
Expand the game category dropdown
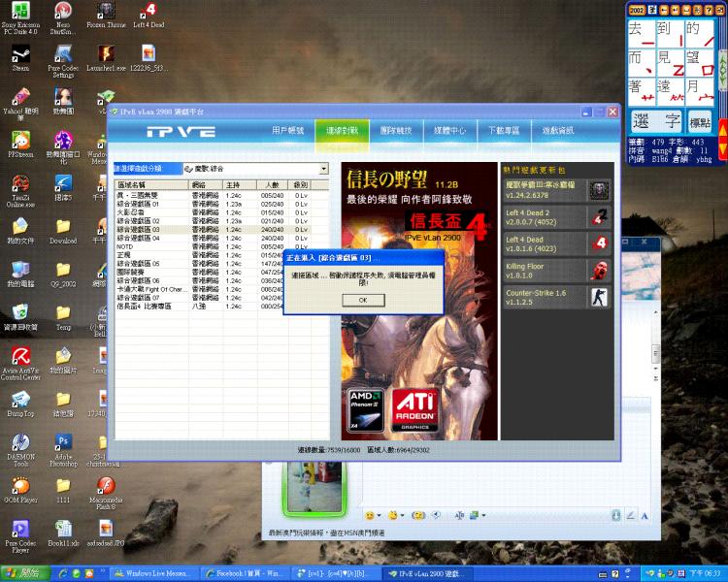tap(323, 169)
